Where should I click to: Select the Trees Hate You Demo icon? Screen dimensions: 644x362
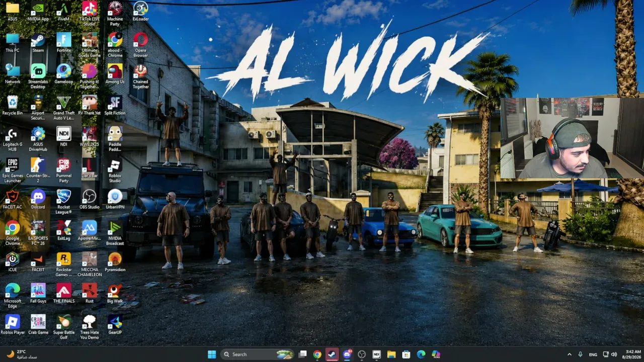(90, 326)
